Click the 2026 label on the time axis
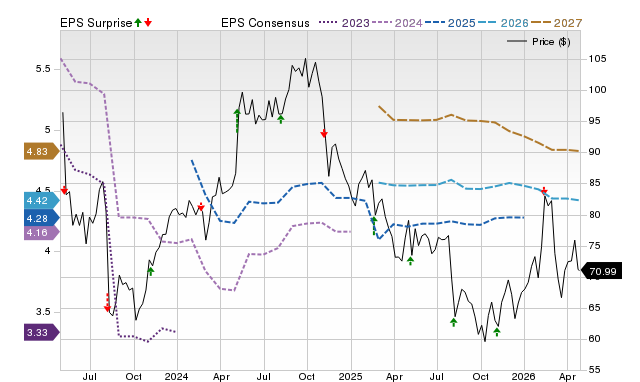 click(x=524, y=376)
